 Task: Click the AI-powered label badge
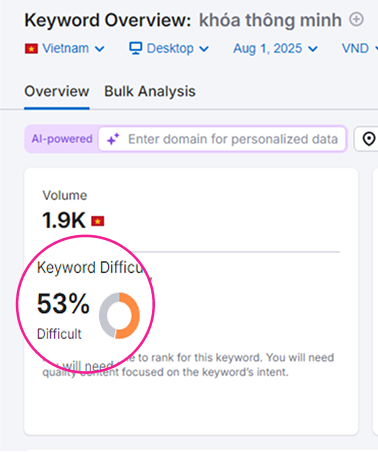tap(62, 139)
